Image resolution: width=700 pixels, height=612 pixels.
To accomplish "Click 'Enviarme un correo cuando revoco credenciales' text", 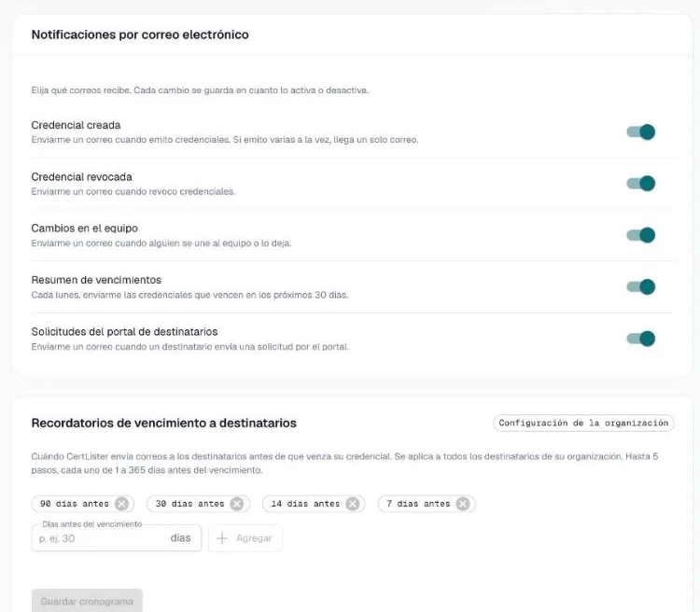I will click(133, 191).
